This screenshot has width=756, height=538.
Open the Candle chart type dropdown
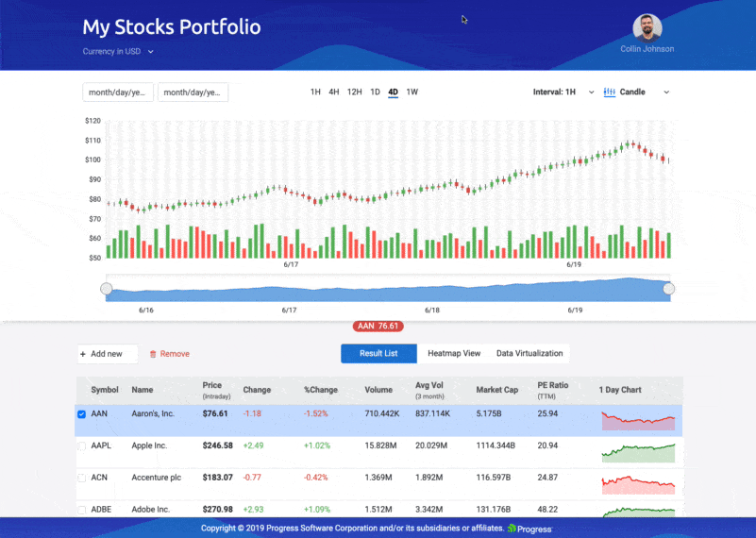point(636,92)
